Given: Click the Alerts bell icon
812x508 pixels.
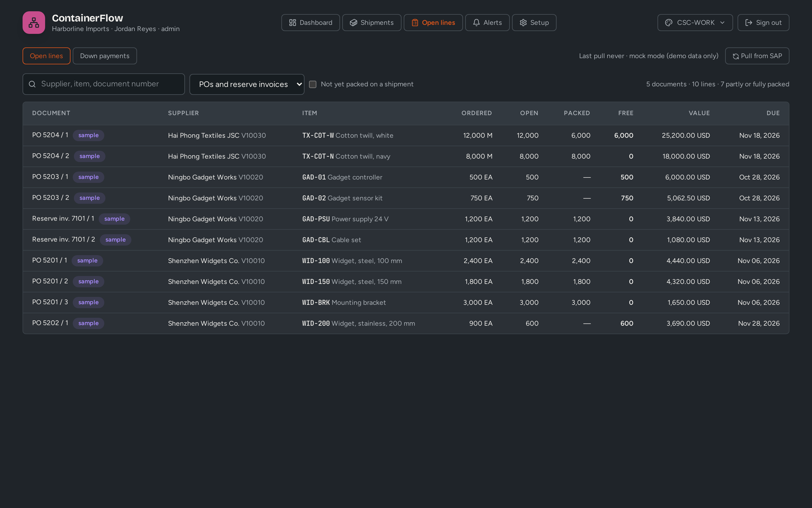Looking at the screenshot, I should point(476,23).
